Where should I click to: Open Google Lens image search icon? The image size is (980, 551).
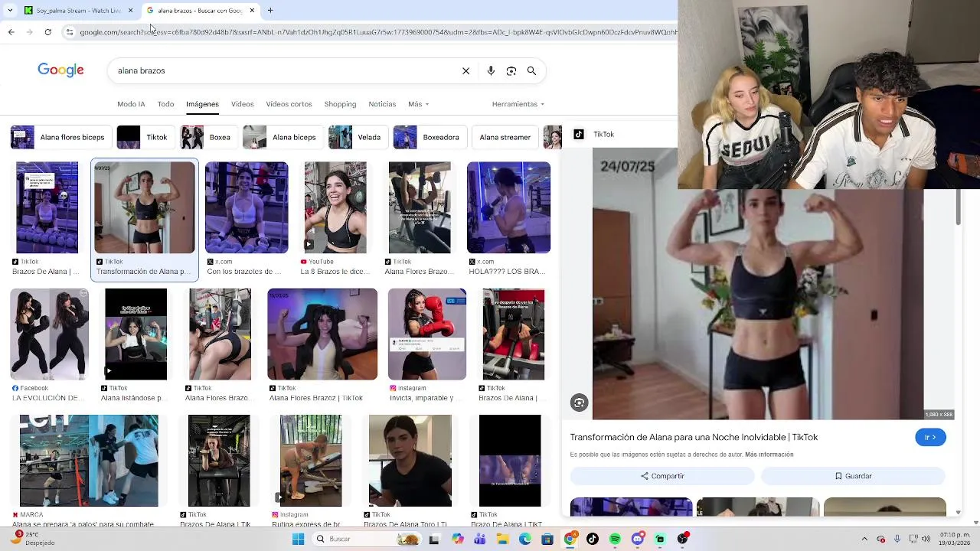point(511,70)
